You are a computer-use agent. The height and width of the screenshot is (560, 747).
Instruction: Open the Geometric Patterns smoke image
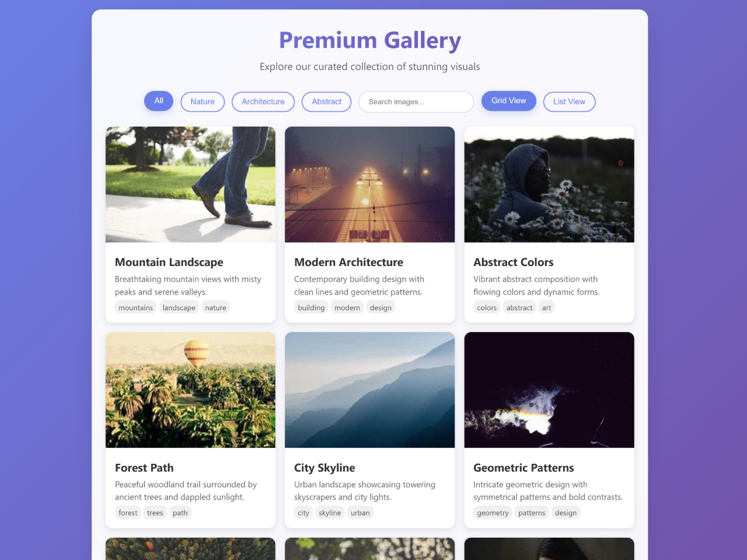tap(549, 390)
